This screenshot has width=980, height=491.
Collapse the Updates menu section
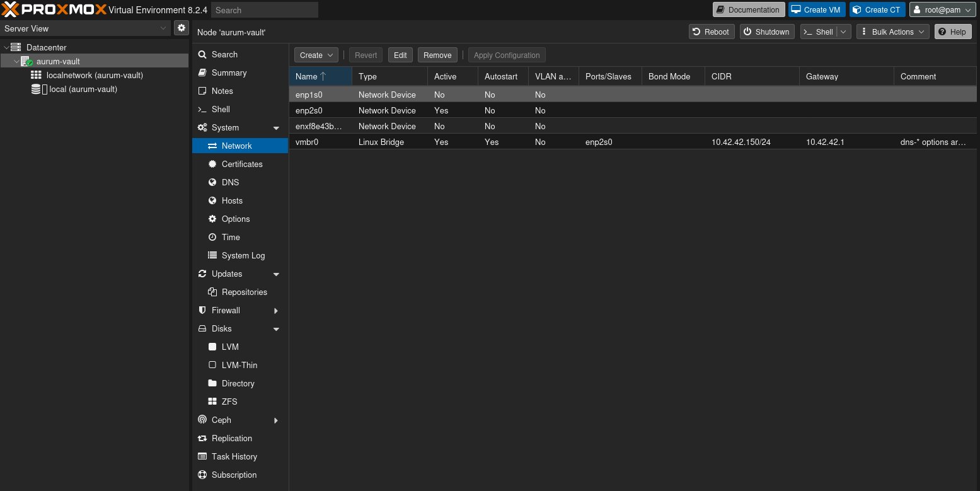click(x=276, y=274)
